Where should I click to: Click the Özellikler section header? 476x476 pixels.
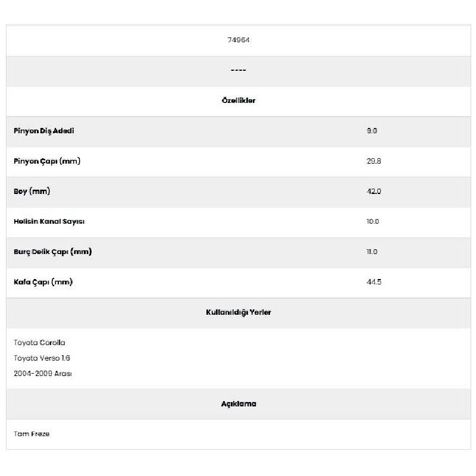click(239, 101)
